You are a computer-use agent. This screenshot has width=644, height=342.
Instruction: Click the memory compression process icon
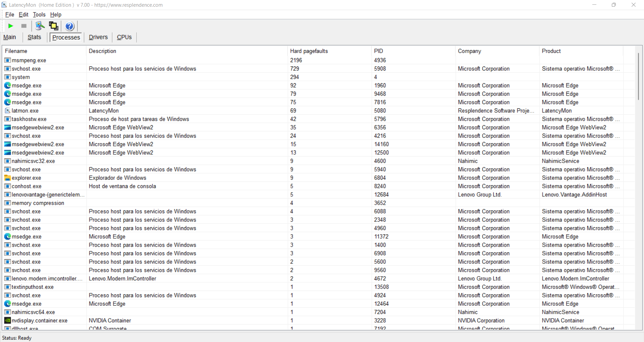(x=7, y=203)
